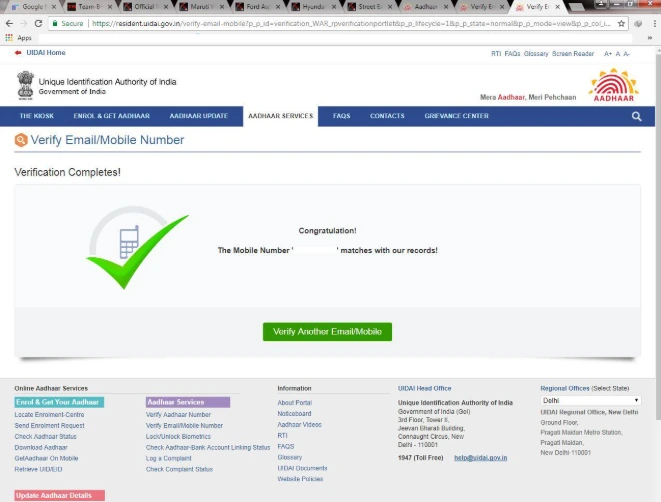Open the Regional Offices state dropdown
This screenshot has height=502, width=661.
point(590,400)
